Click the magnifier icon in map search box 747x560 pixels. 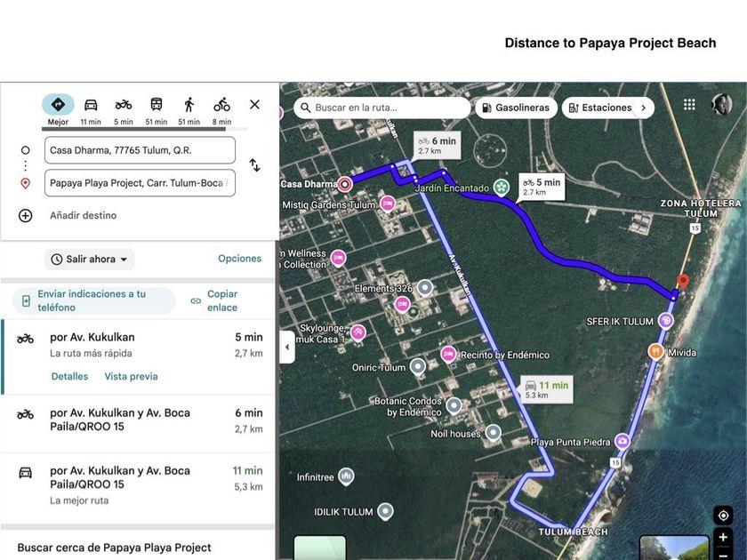(x=305, y=108)
